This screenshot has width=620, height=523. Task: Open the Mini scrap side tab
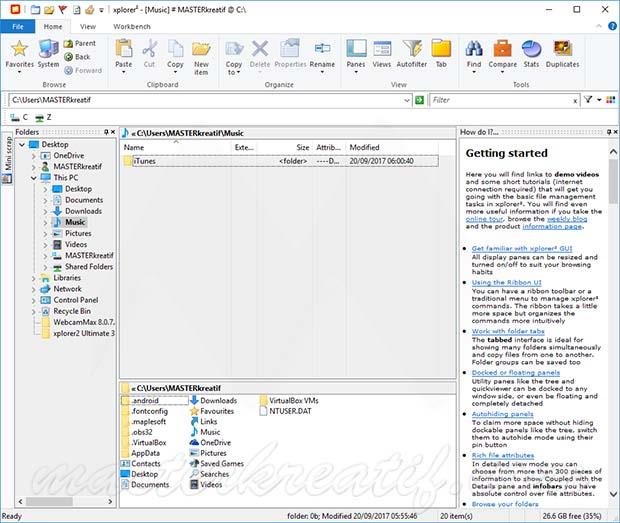[8, 160]
